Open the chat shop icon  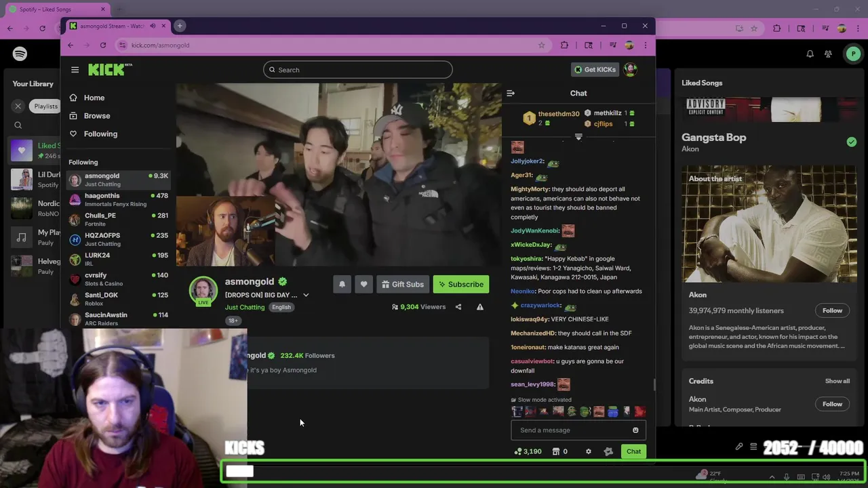pyautogui.click(x=555, y=451)
